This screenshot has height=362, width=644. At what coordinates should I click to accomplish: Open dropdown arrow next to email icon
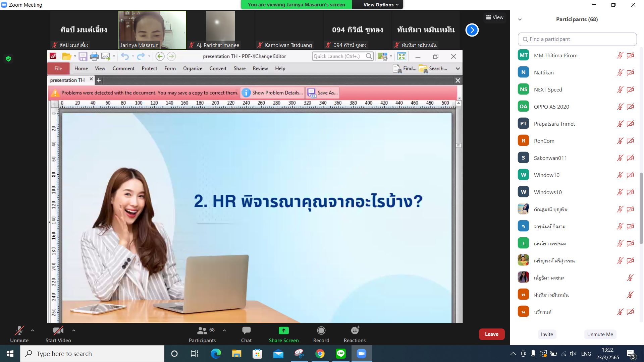click(114, 56)
